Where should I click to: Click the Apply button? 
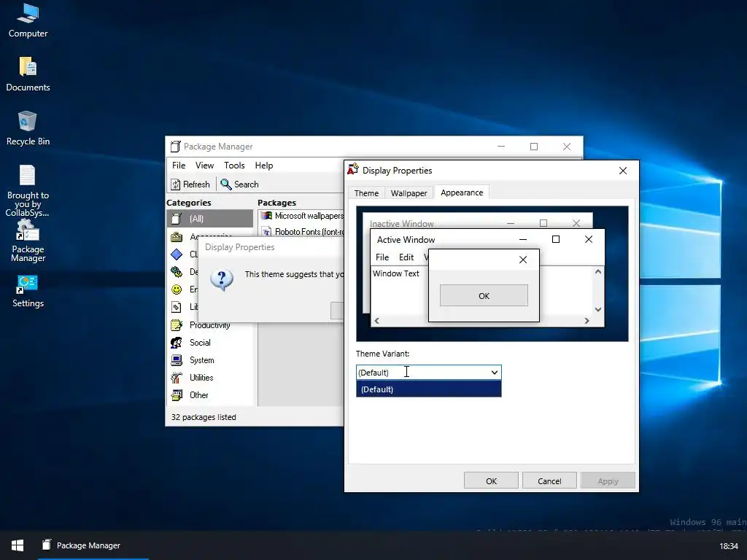(x=608, y=481)
